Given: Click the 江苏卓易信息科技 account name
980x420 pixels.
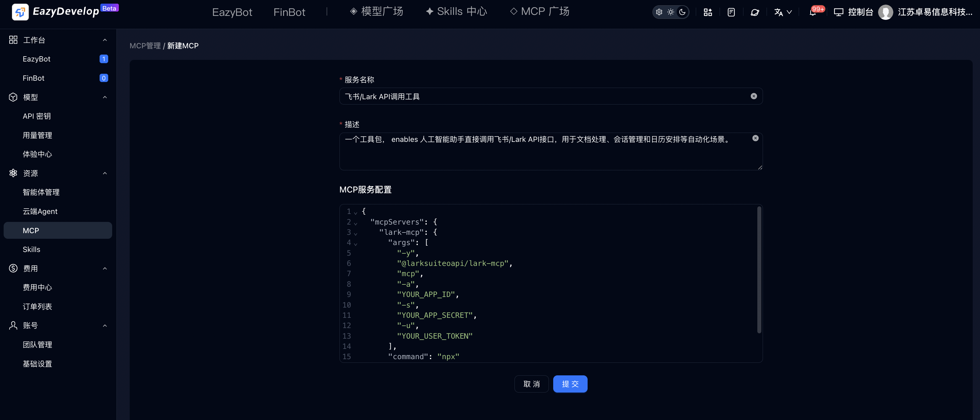Looking at the screenshot, I should pos(935,12).
